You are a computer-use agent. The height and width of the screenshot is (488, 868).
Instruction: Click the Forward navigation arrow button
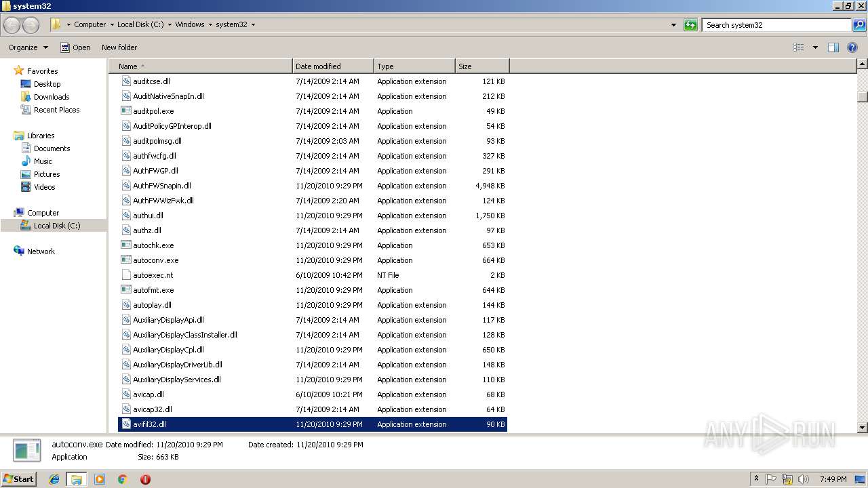[31, 25]
